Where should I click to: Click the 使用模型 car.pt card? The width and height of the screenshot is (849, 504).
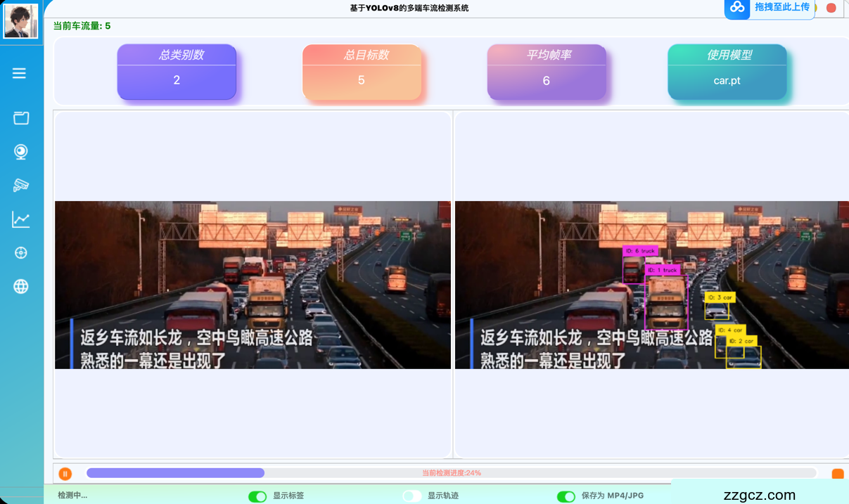tap(727, 72)
